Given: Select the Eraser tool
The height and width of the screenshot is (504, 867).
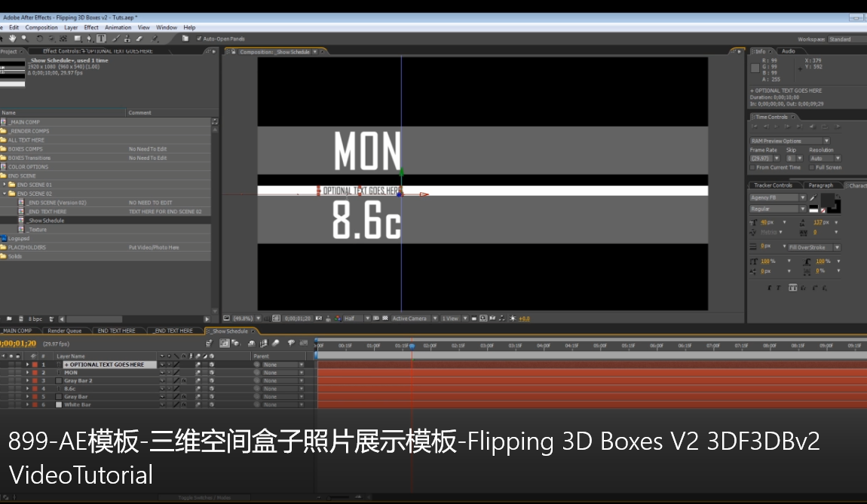Looking at the screenshot, I should pos(140,38).
